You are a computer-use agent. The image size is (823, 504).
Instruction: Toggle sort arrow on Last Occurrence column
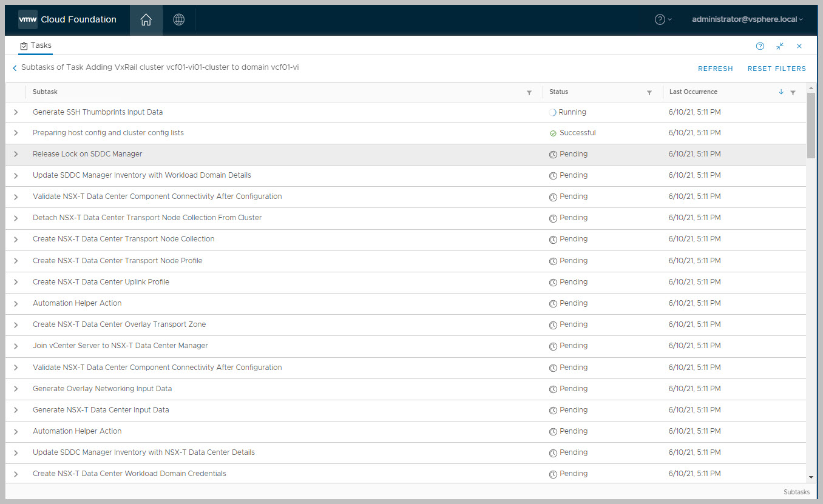781,92
